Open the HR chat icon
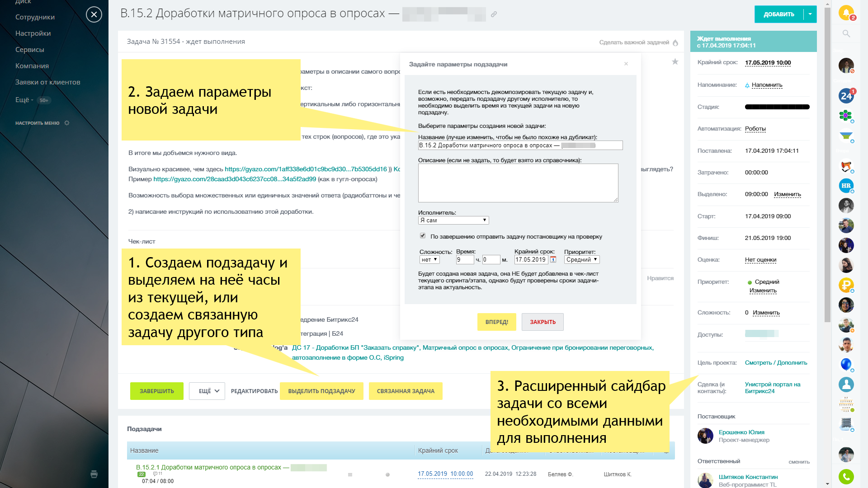Viewport: 868px width, 488px height. click(846, 185)
